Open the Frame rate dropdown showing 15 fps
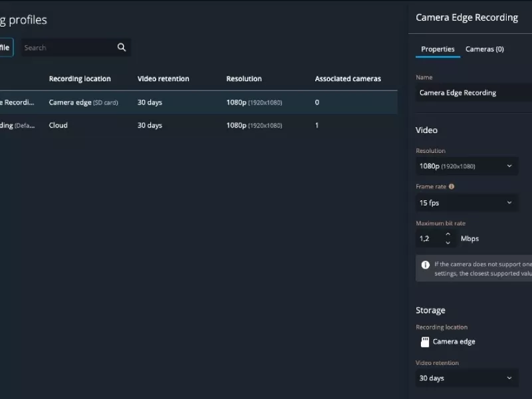532x399 pixels. [x=466, y=202]
